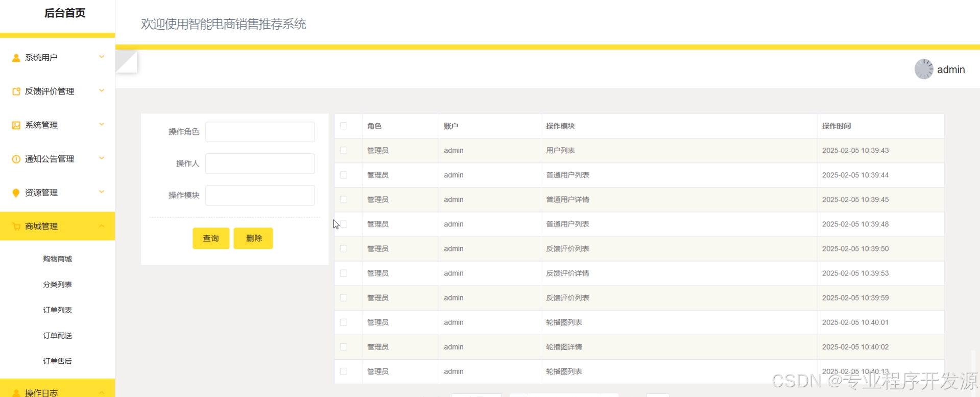Screen dimensions: 980x397
Task: Click the 反馈评价管理 sidebar icon
Action: click(16, 91)
